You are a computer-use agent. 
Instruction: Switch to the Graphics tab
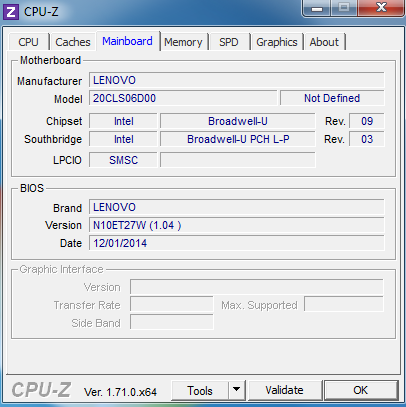(277, 42)
